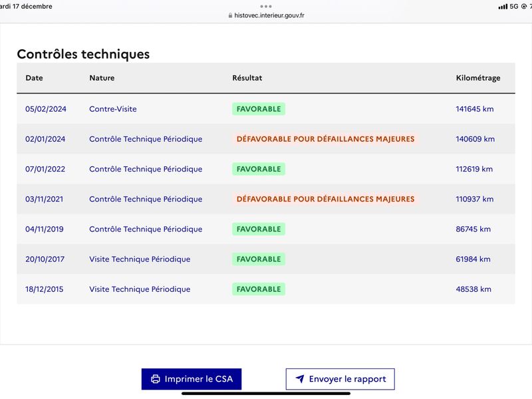Click date 05/02/2024
The image size is (532, 399).
click(46, 109)
